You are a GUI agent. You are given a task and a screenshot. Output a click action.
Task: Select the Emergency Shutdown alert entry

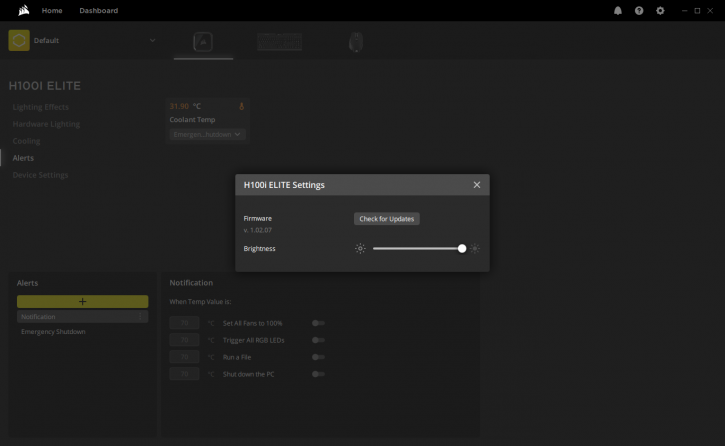click(x=53, y=332)
